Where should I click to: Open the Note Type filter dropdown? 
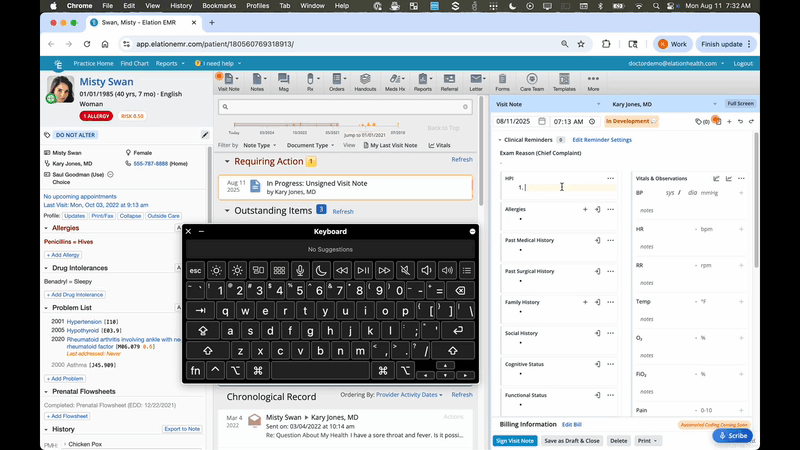[x=260, y=145]
